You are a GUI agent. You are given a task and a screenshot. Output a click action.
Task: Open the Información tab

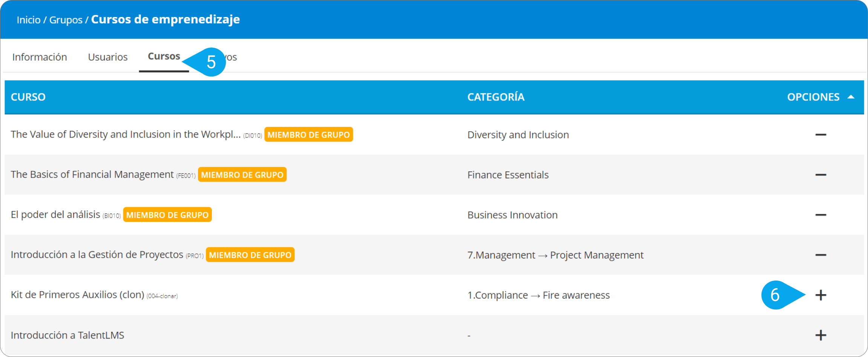[40, 57]
